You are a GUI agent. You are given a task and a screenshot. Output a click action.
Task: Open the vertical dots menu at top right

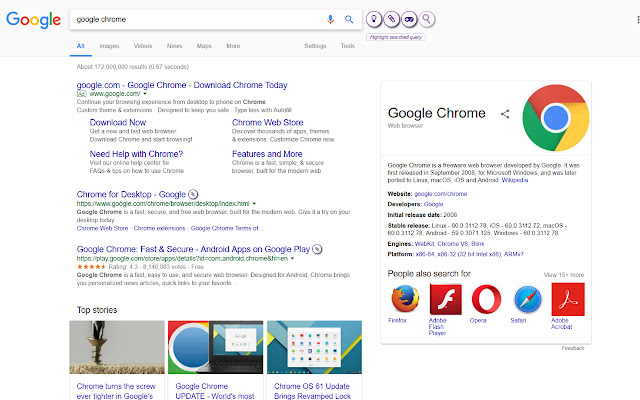click(638, 20)
